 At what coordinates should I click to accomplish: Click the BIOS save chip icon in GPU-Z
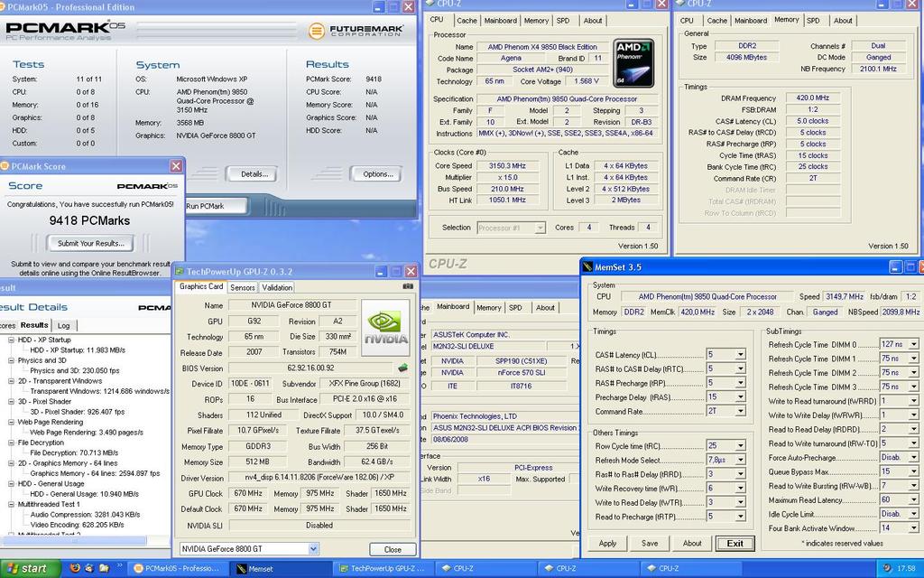pyautogui.click(x=403, y=368)
